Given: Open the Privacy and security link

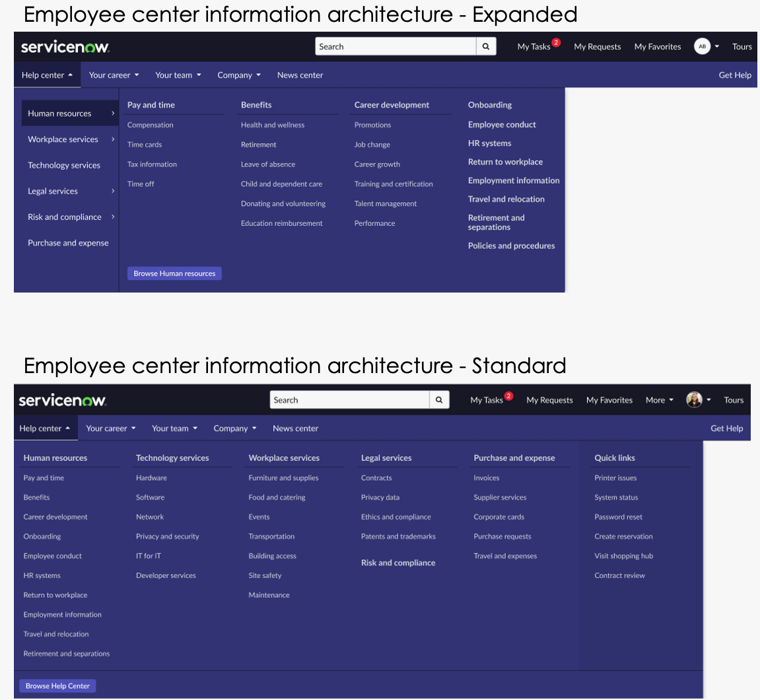Looking at the screenshot, I should coord(167,537).
